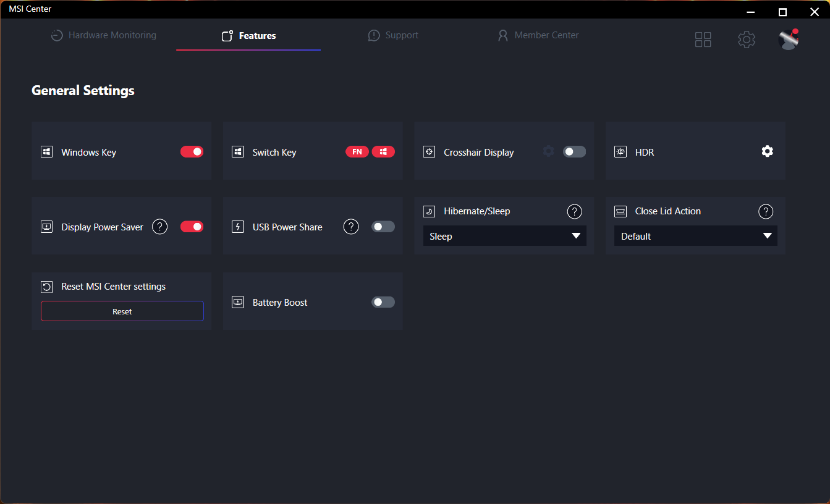This screenshot has height=504, width=830.
Task: Open HDR settings gear icon
Action: 767,151
